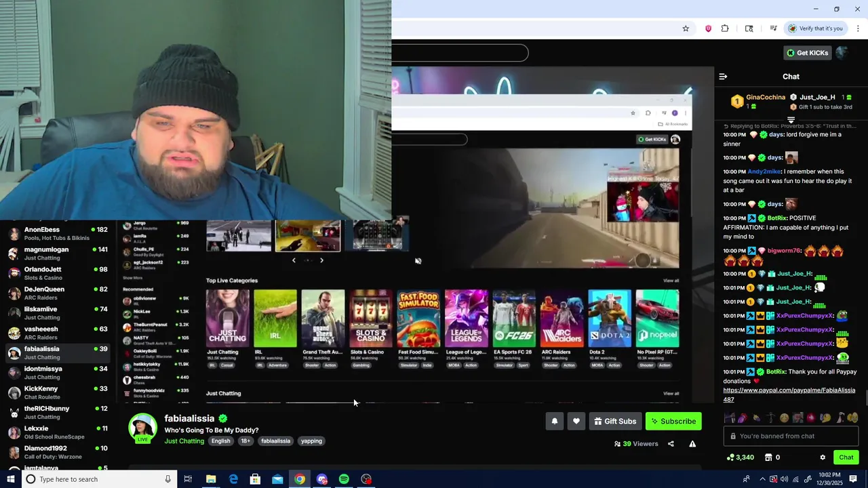Click GinaCochina in the gift leaderboard
This screenshot has width=868, height=488.
coord(766,97)
